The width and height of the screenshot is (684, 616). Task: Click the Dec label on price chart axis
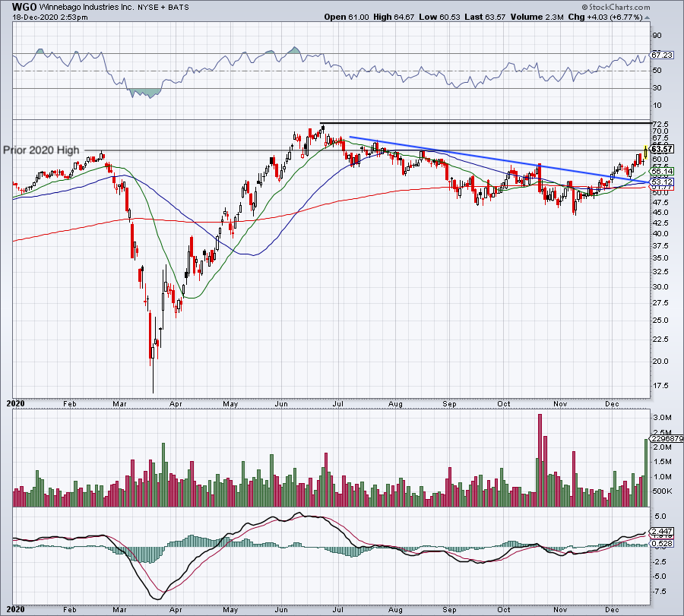pyautogui.click(x=612, y=403)
